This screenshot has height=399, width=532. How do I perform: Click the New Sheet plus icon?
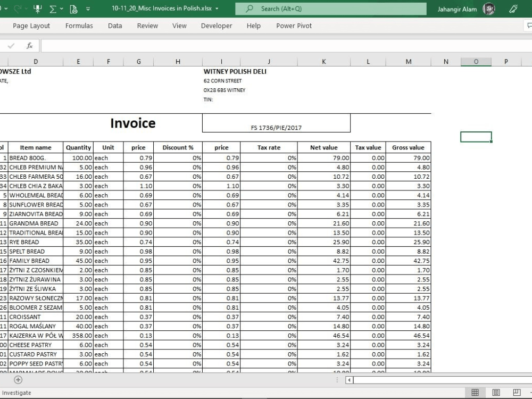(x=18, y=380)
